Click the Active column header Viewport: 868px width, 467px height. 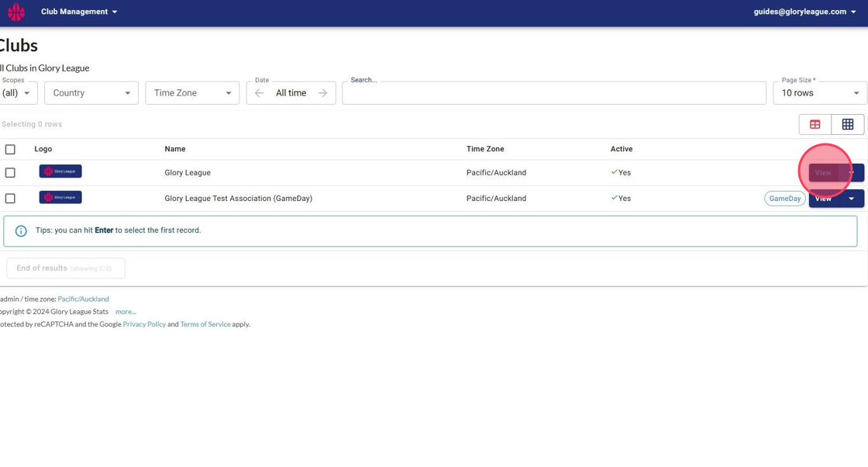(621, 149)
